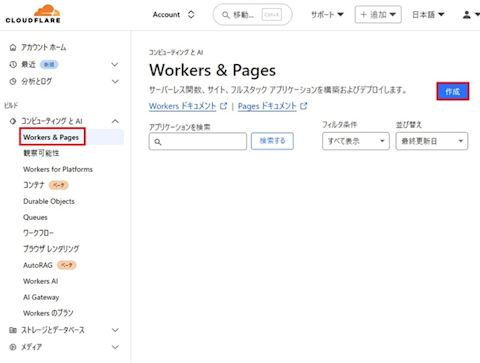This screenshot has height=363, width=480.
Task: Click the clock icon beside 最近
Action: (13, 64)
